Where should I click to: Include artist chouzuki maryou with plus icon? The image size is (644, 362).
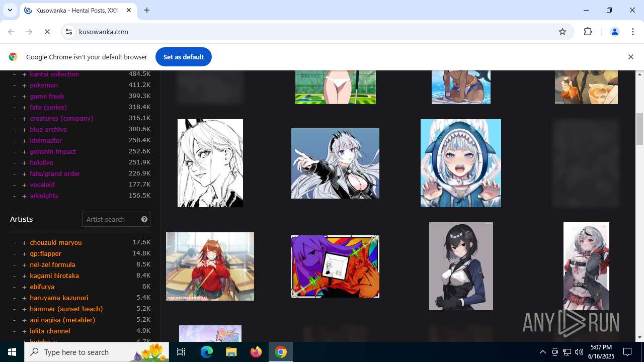tap(24, 243)
